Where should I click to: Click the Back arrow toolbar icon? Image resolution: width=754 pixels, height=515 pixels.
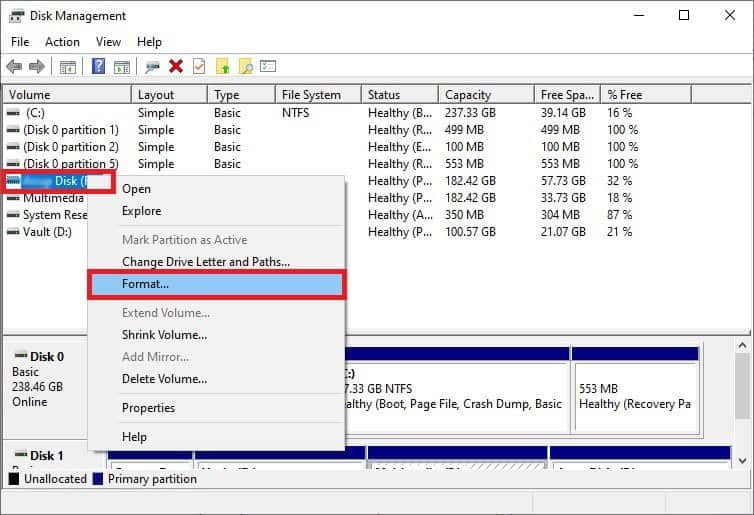14,66
